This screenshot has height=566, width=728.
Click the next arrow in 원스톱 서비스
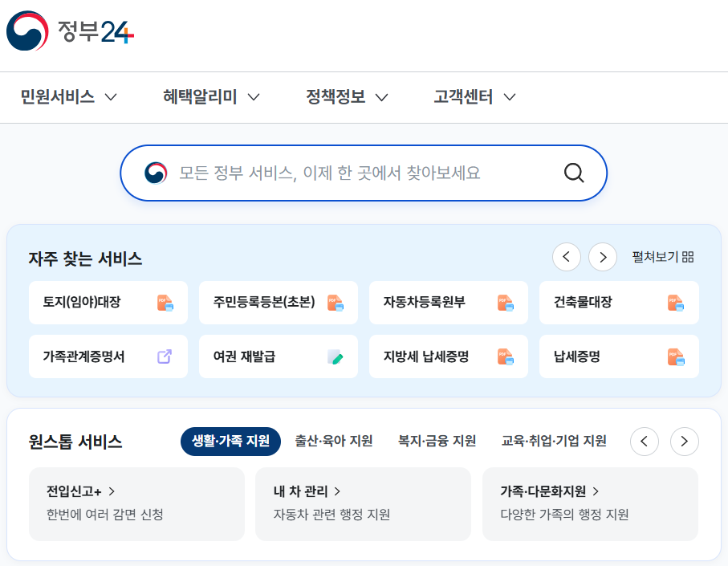point(684,441)
